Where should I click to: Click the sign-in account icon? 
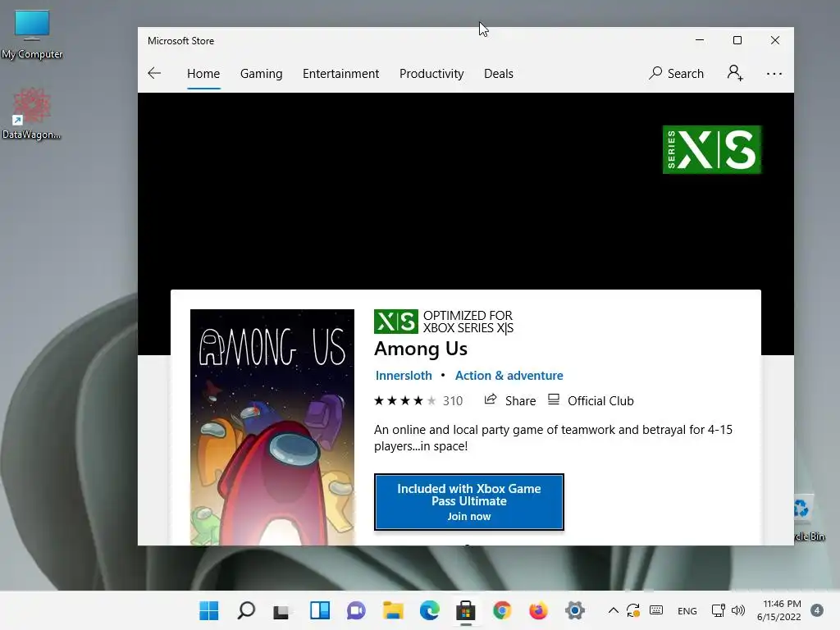pyautogui.click(x=735, y=73)
